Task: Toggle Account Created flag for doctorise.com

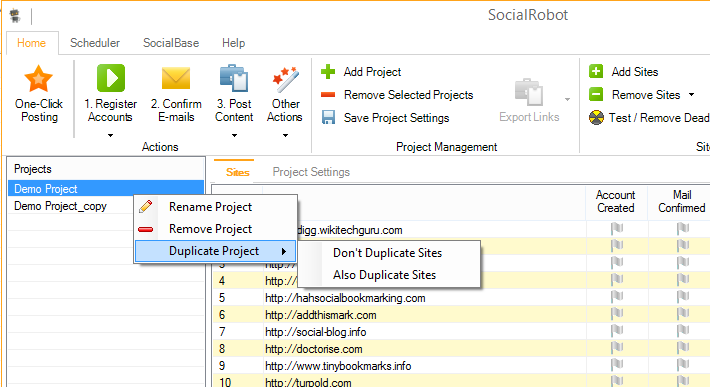Action: (616, 348)
